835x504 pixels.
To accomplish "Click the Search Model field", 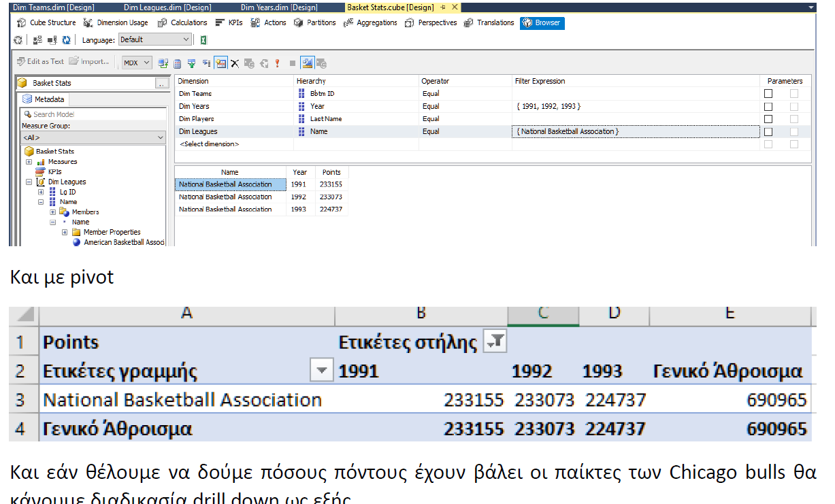I will point(93,114).
